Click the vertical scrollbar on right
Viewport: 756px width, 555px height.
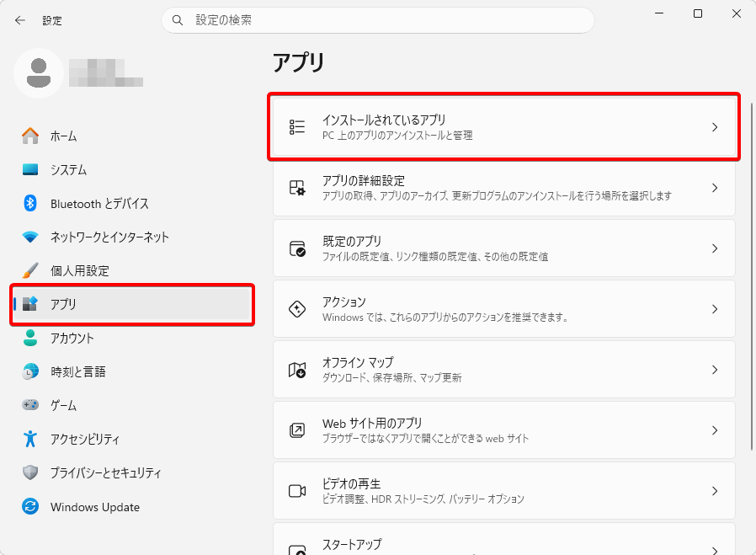[x=751, y=277]
